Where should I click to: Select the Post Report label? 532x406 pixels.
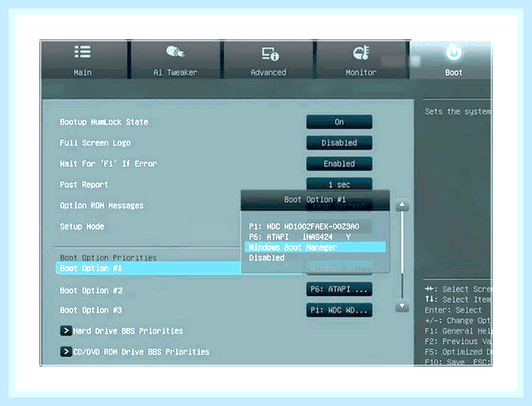84,185
